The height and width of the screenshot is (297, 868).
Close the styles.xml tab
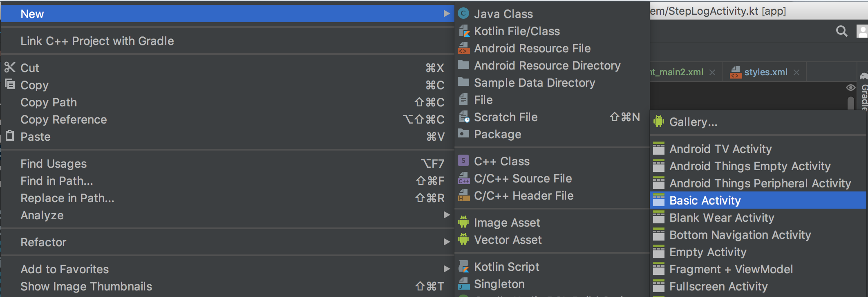tap(796, 72)
